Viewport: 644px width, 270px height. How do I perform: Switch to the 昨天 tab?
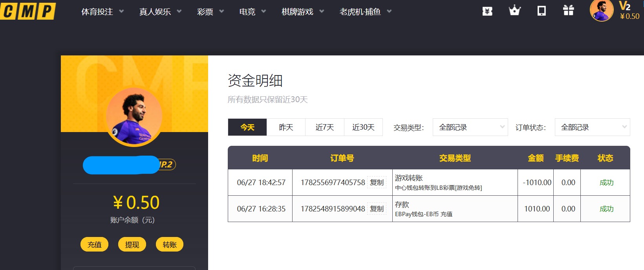[286, 127]
